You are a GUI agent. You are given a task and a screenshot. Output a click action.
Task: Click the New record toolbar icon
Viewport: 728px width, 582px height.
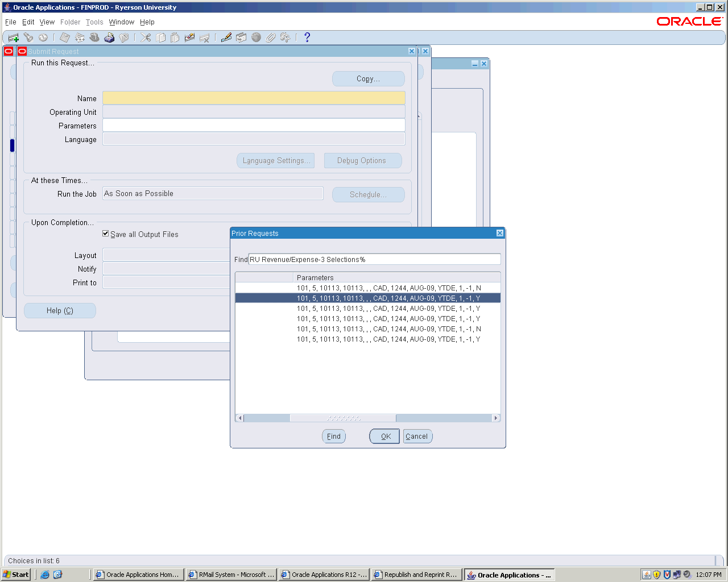13,38
